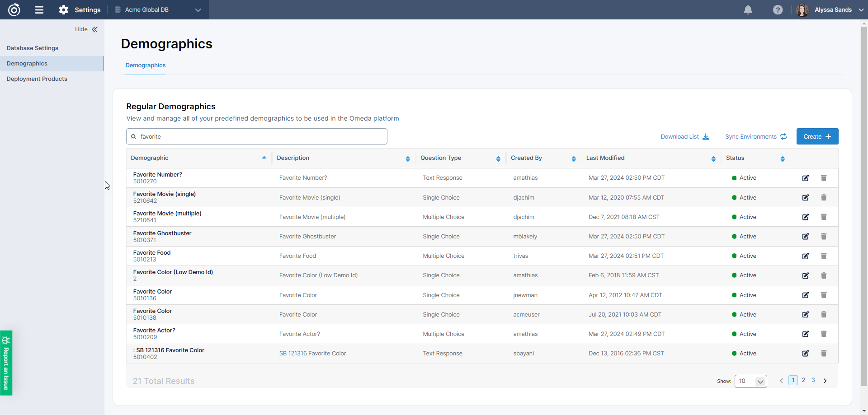Sort table by Demographic column
The height and width of the screenshot is (415, 868).
[x=264, y=158]
